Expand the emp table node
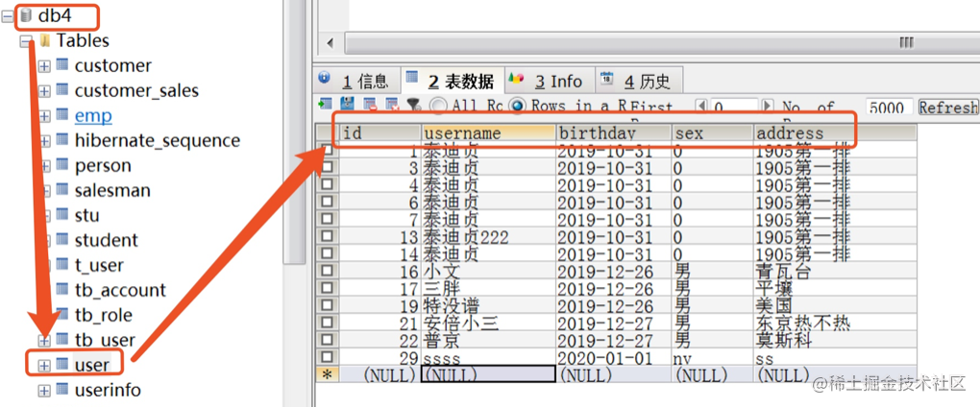The width and height of the screenshot is (980, 407). pos(44,116)
